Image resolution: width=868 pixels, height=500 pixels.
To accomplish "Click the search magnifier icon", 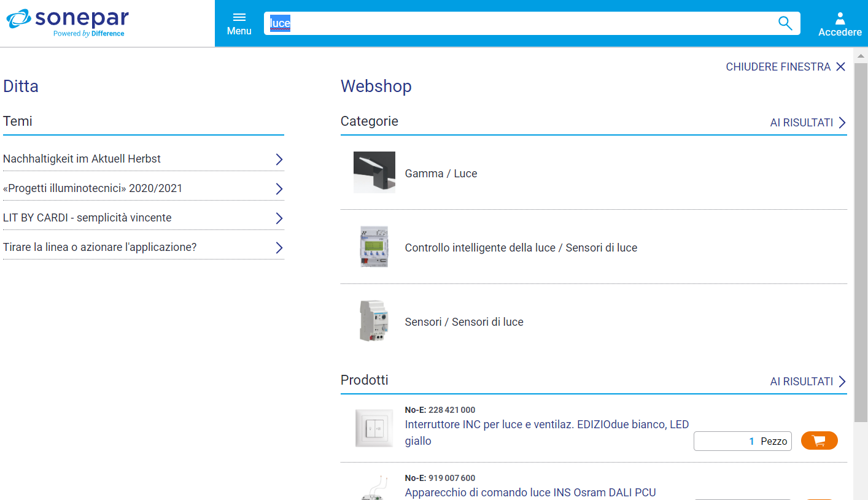I will (x=785, y=23).
